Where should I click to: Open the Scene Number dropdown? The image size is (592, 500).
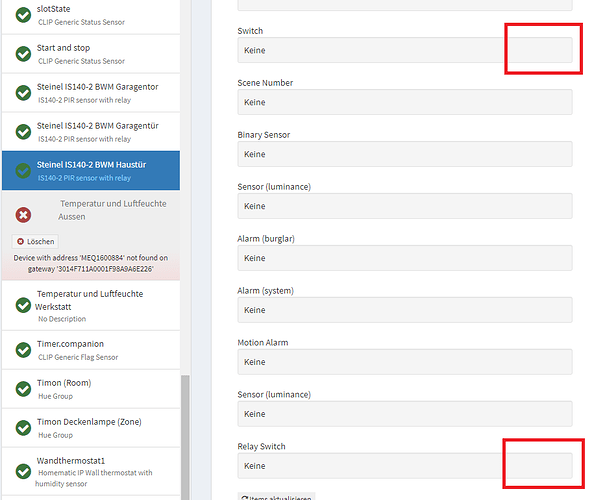pyautogui.click(x=405, y=102)
